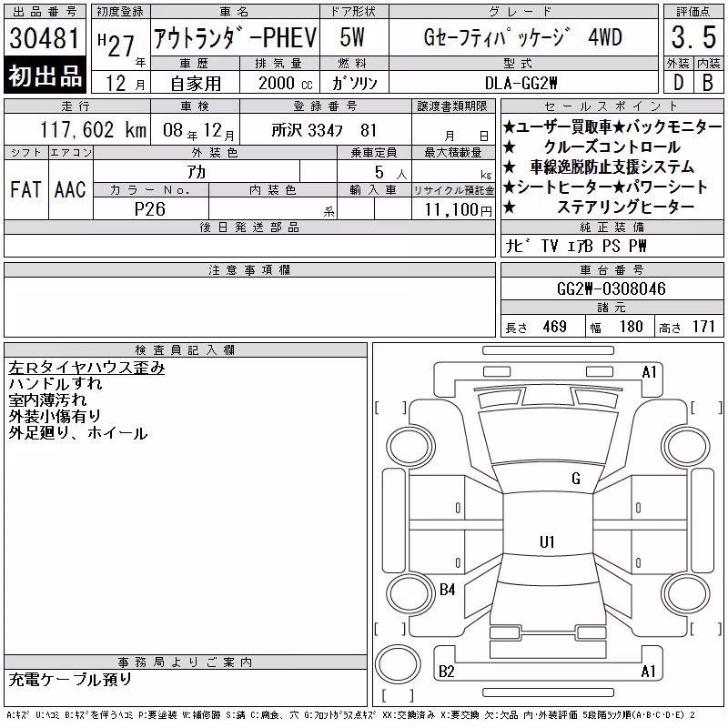The height and width of the screenshot is (728, 728).
Task: Click the door shape value 5W
Action: coord(352,37)
